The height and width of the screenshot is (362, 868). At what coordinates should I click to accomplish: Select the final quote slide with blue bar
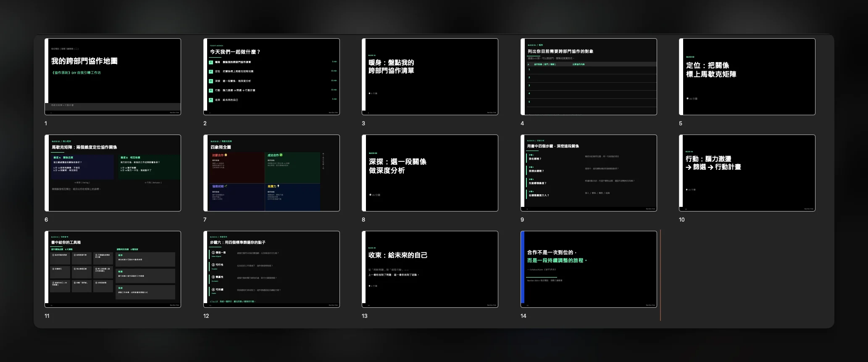pyautogui.click(x=589, y=269)
